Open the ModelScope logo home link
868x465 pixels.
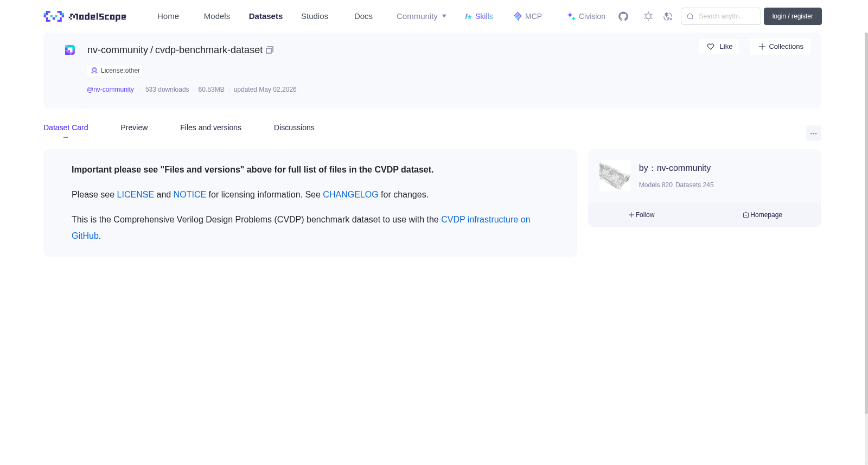click(x=85, y=16)
